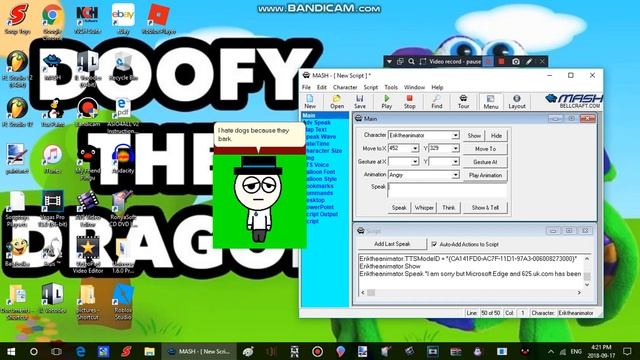This screenshot has height=360, width=640.
Task: Select the Roblox Player desktop icon
Action: pos(158,19)
